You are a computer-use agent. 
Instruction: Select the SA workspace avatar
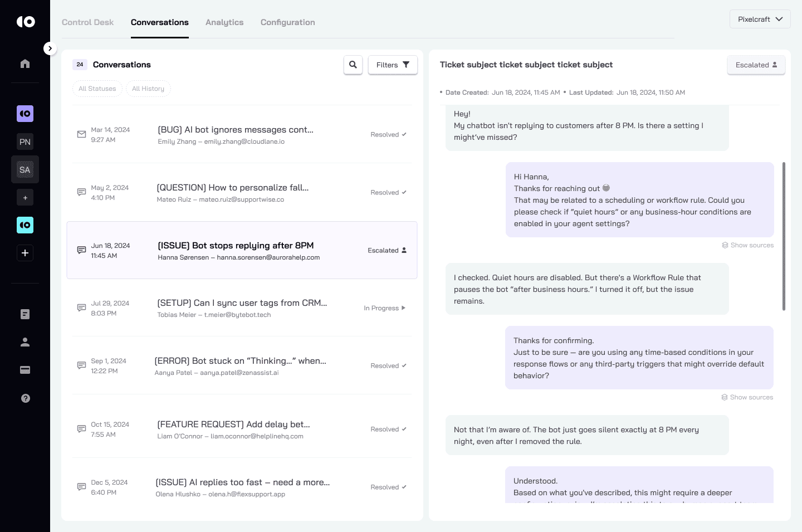click(25, 169)
